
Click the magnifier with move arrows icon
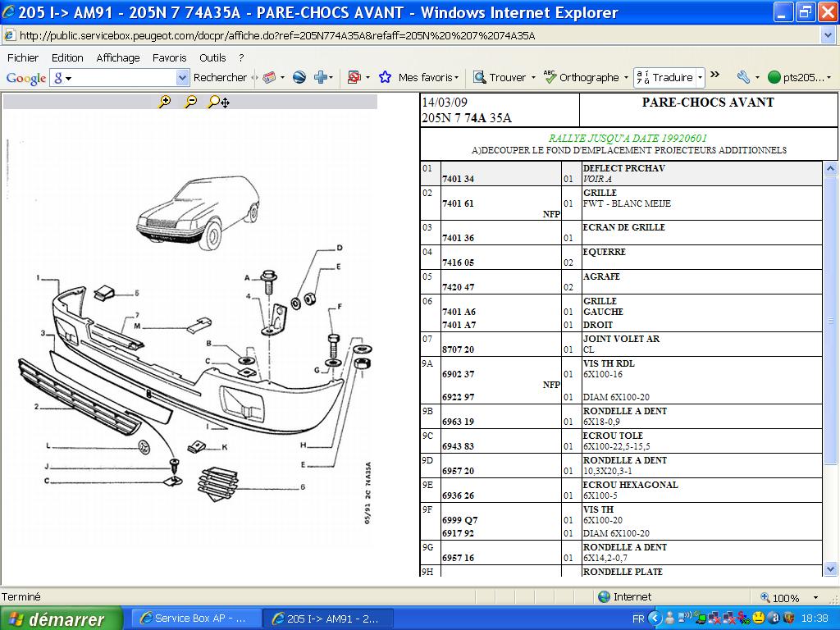click(x=218, y=102)
